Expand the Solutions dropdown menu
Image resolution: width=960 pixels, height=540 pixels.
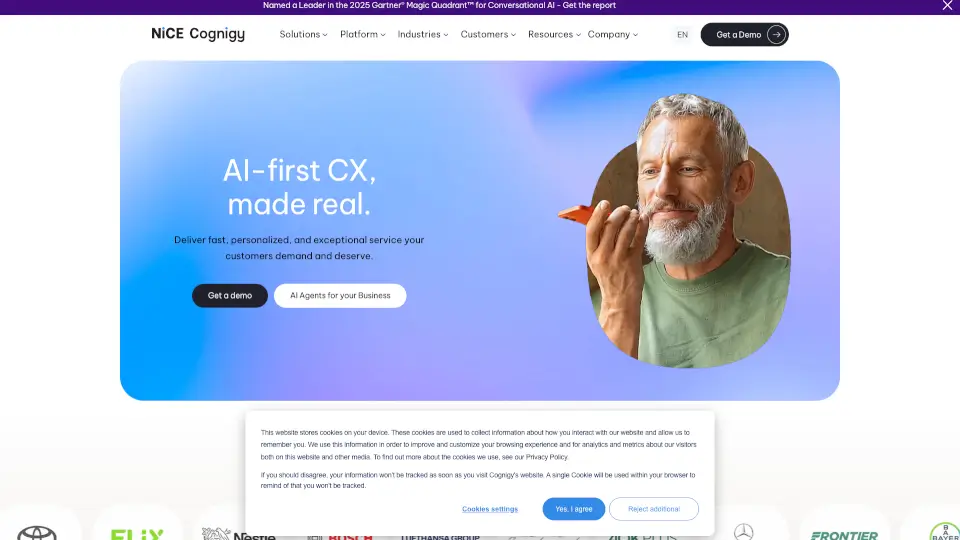(303, 35)
